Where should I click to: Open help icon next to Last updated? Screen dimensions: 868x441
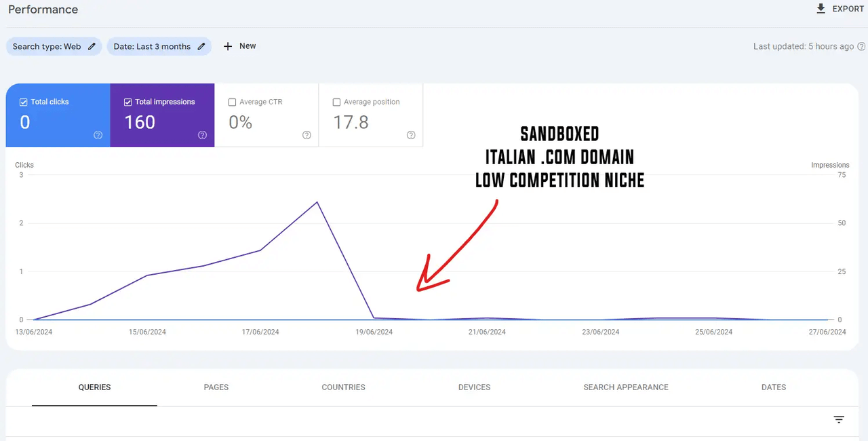point(861,47)
